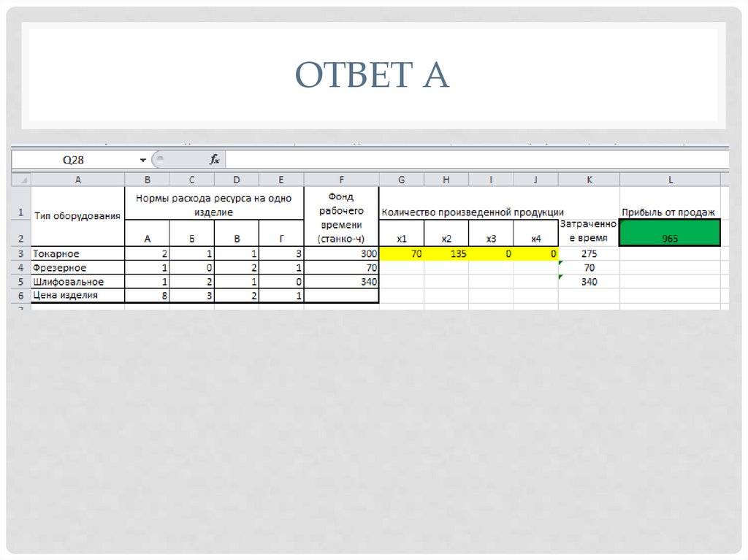Select the Шлифовальное cell
The image size is (748, 560).
77,282
